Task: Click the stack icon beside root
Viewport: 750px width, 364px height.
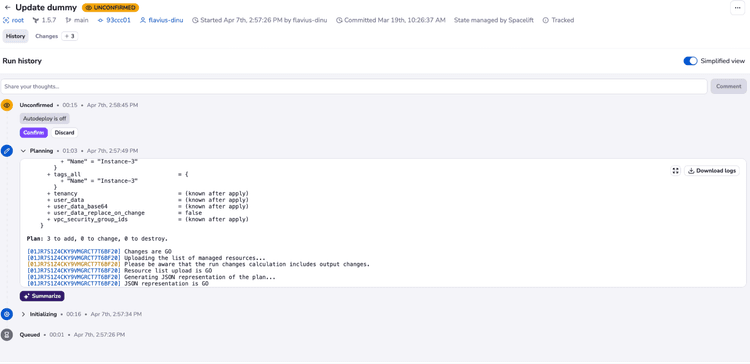Action: click(6, 20)
